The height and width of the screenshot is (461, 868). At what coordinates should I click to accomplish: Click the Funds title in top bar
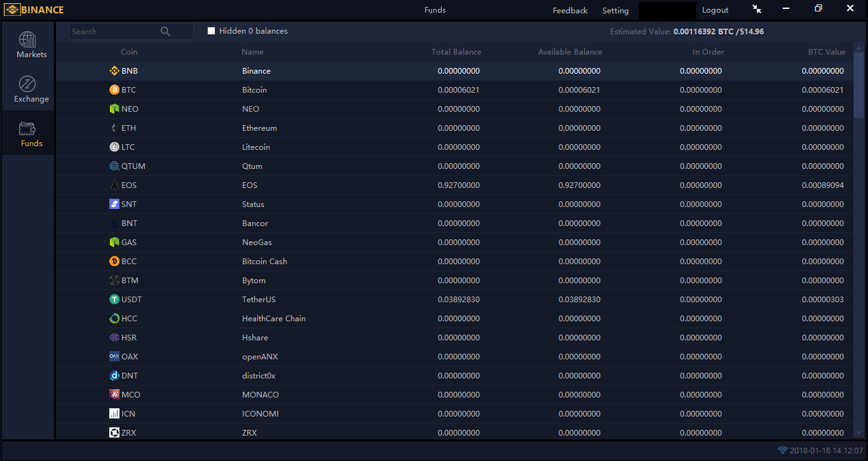[x=435, y=10]
